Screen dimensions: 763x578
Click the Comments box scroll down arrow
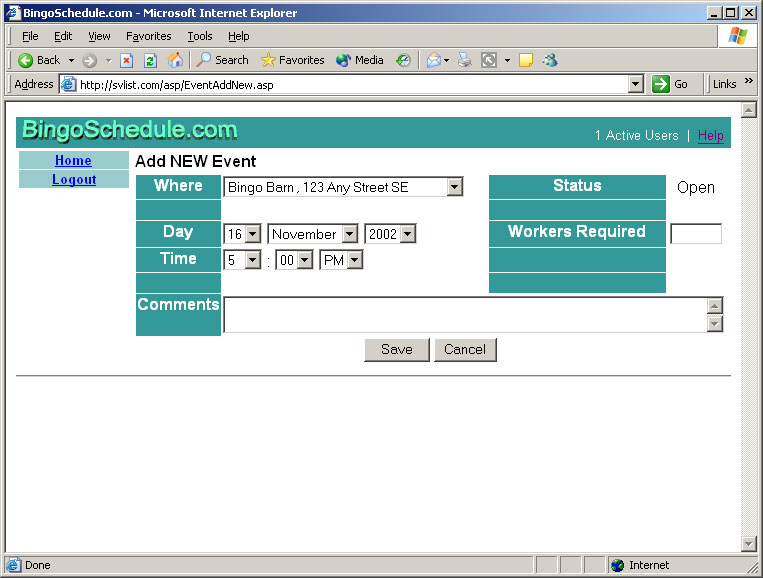714,324
